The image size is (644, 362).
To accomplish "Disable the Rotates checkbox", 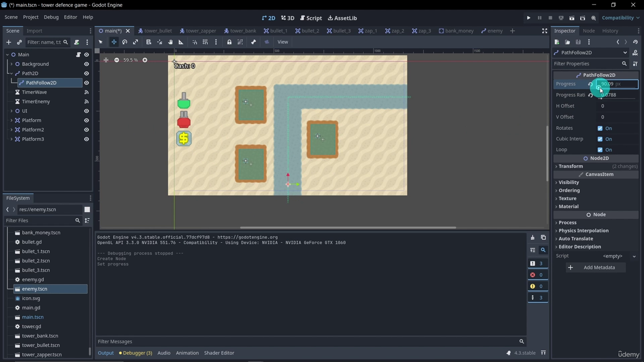I will 600,128.
